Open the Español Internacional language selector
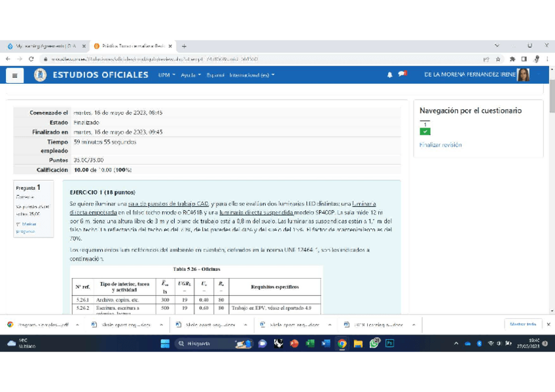 click(240, 75)
